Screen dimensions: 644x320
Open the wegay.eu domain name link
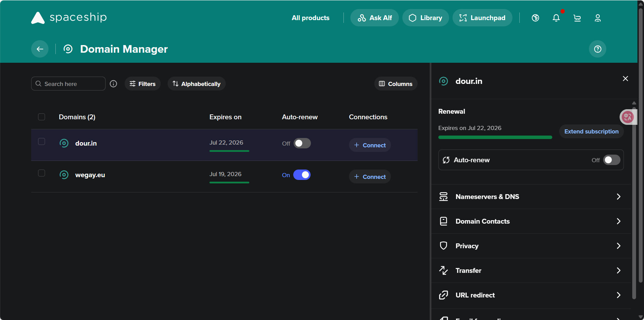click(90, 175)
